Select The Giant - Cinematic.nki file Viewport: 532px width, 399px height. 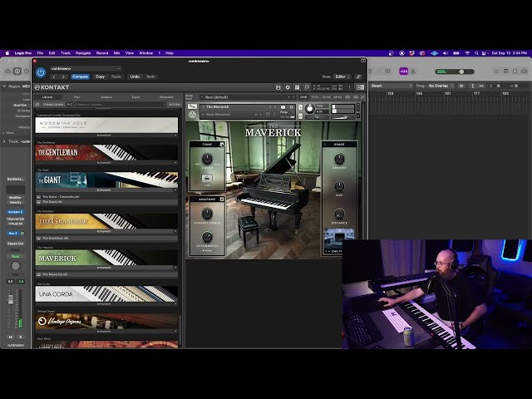(106, 197)
